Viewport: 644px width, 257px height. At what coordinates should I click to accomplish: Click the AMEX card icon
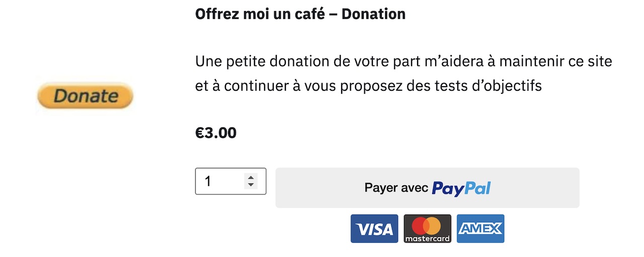(x=480, y=229)
